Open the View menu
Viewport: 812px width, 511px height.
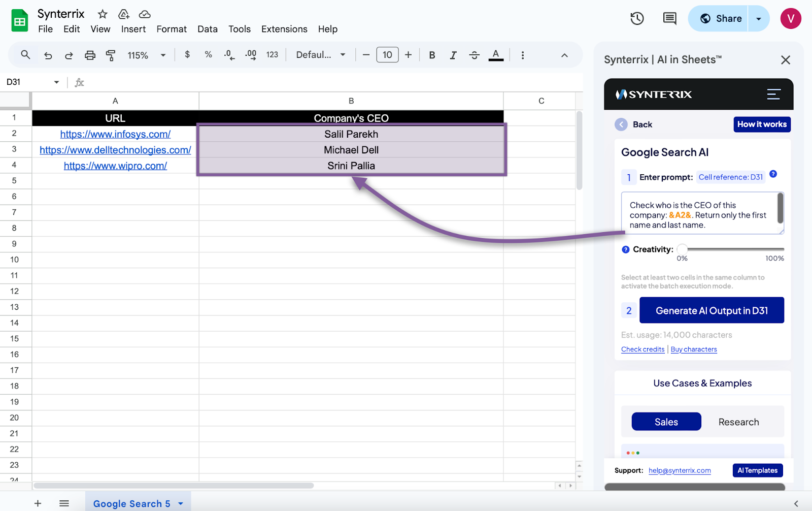(100, 29)
